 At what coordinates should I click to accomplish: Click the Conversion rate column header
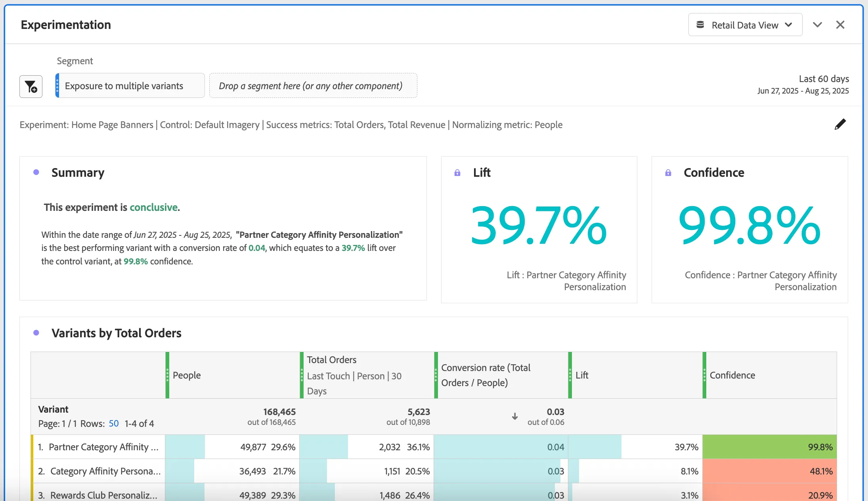pos(501,375)
